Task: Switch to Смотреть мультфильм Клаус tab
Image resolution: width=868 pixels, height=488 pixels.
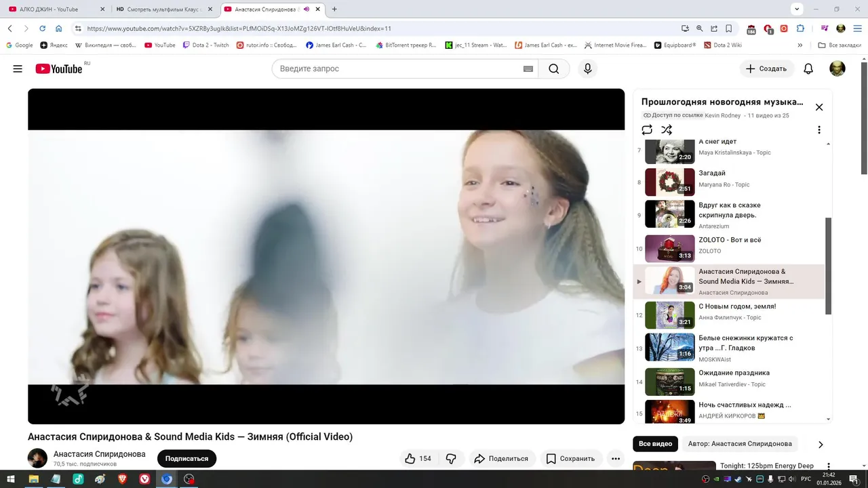Action: [165, 9]
